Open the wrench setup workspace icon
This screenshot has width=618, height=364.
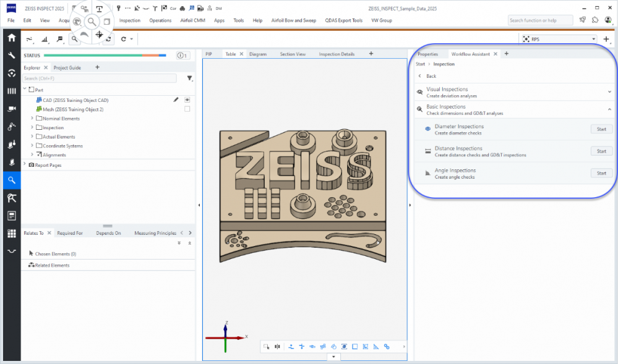(11, 56)
